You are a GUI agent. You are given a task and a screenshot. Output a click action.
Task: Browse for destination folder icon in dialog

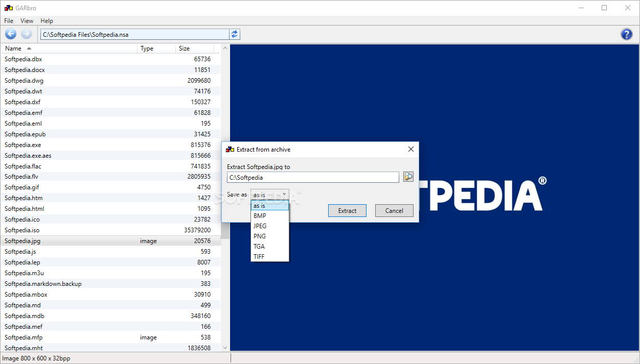tap(408, 177)
